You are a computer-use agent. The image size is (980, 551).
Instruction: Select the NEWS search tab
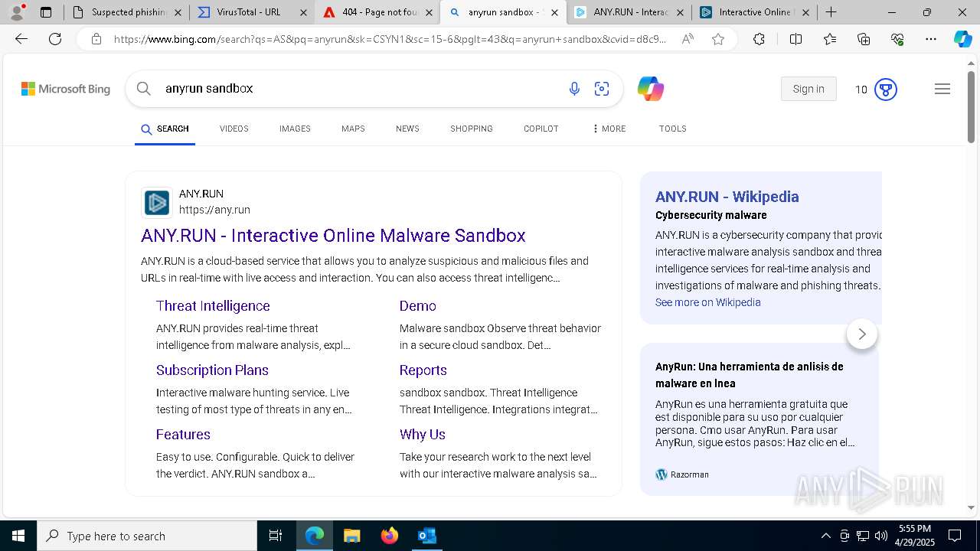[407, 129]
